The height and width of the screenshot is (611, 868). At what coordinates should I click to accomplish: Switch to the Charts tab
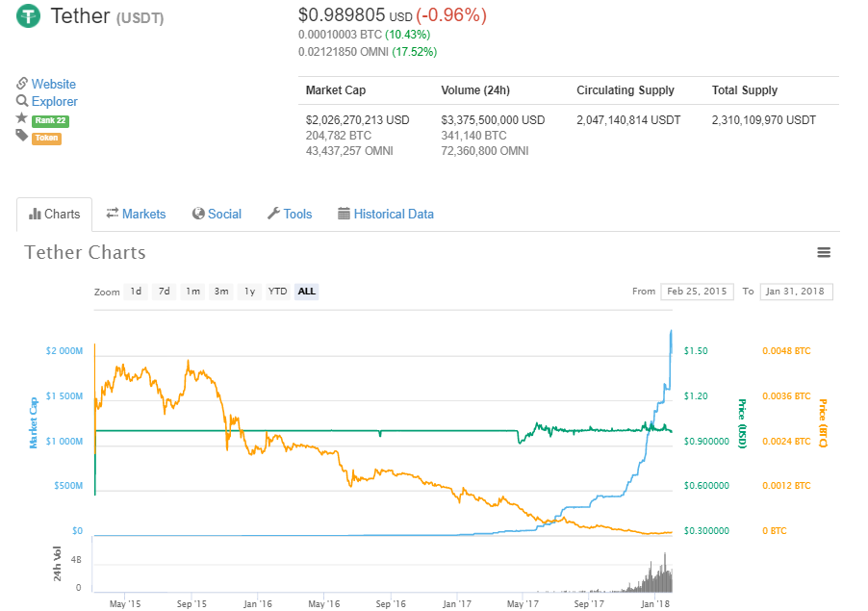point(54,215)
